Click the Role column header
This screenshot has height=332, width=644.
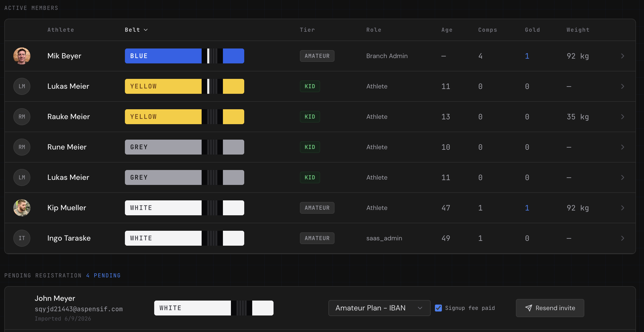[374, 30]
